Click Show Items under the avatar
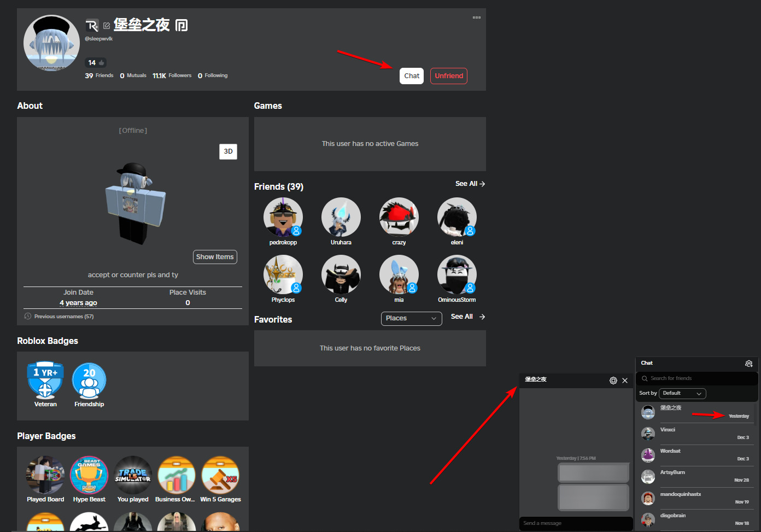This screenshot has width=761, height=532. pyautogui.click(x=215, y=257)
